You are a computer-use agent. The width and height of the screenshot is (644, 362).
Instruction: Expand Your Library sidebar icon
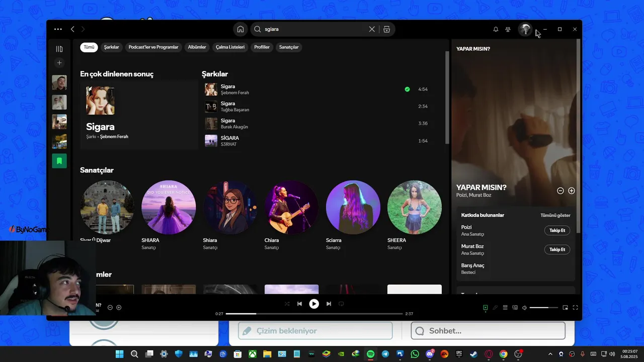[59, 49]
